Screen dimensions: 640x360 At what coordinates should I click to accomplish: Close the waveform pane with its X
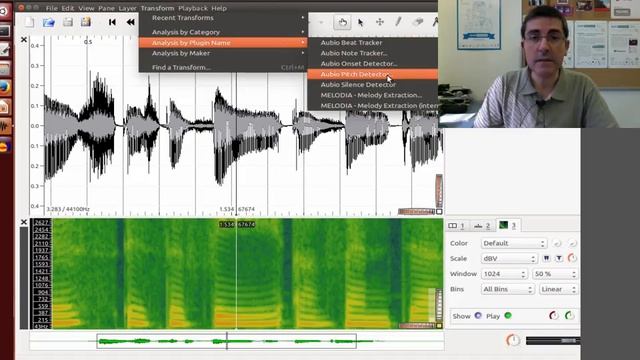pos(24,40)
